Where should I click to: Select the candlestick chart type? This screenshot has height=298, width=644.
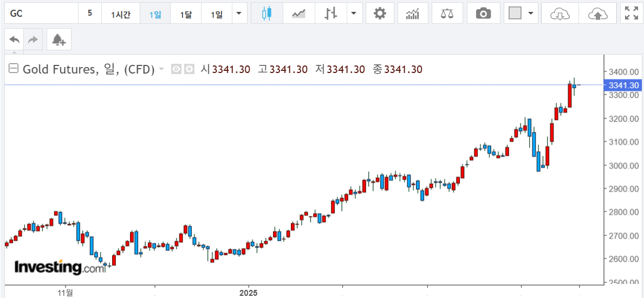pyautogui.click(x=267, y=14)
